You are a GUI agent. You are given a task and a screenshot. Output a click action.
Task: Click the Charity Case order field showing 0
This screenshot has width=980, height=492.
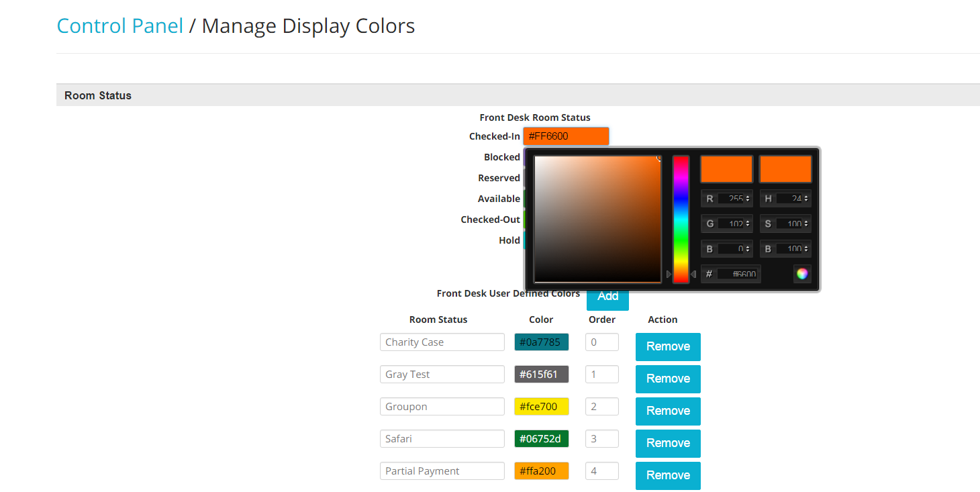pos(602,342)
